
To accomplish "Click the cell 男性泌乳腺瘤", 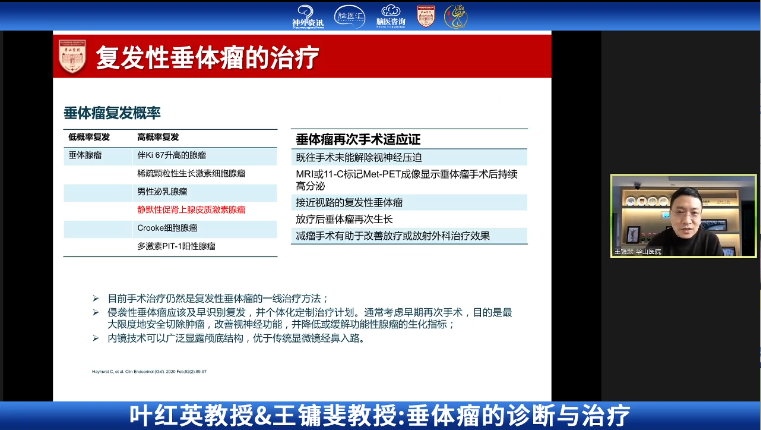I will point(162,192).
